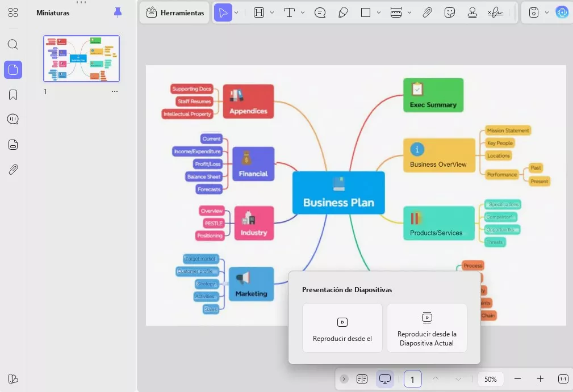
Task: Select the pencil drawing tool
Action: click(x=343, y=13)
